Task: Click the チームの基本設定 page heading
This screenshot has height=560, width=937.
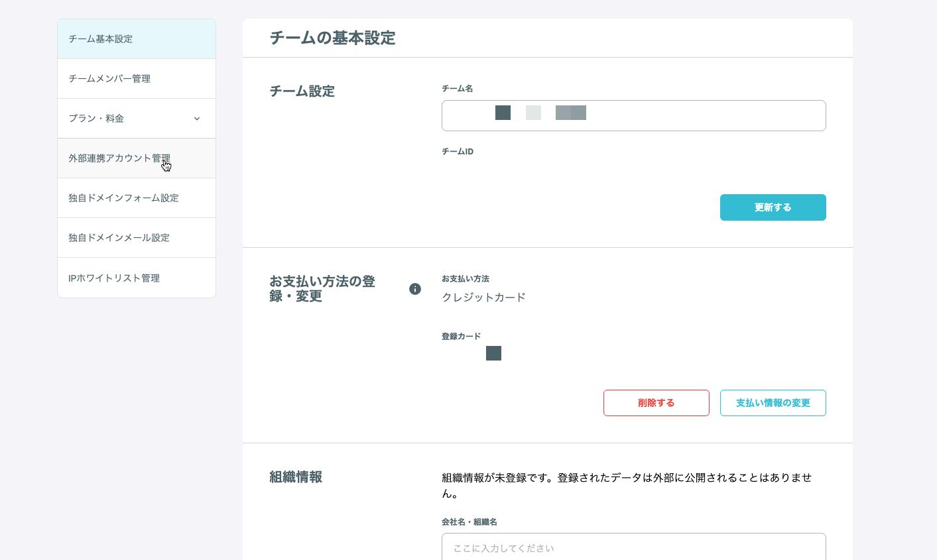Action: (332, 38)
